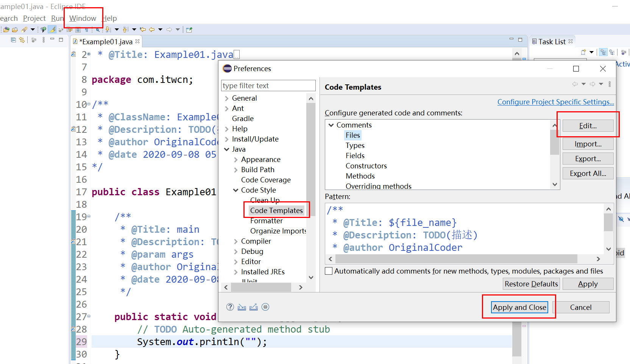Click the export preferences icon
Viewport: 630px width, 364px height.
pyautogui.click(x=254, y=307)
